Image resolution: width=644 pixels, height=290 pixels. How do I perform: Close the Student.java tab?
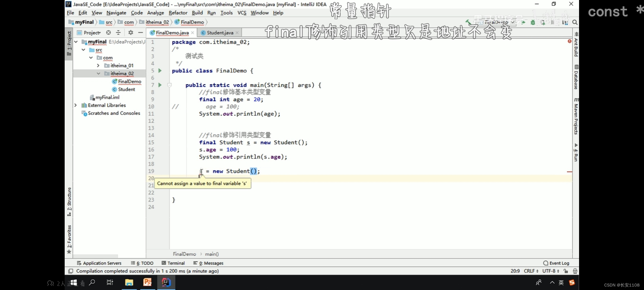point(237,32)
